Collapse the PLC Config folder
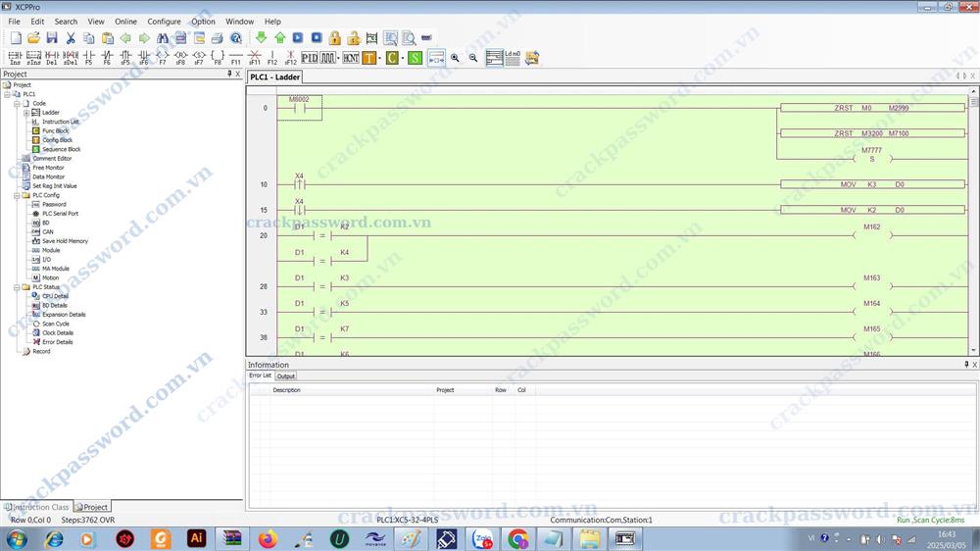The image size is (980, 551). coord(17,195)
